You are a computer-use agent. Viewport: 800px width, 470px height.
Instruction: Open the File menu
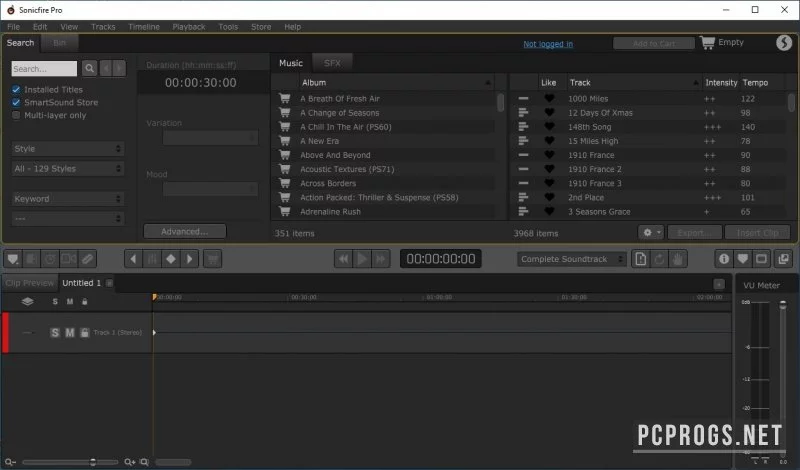point(13,27)
